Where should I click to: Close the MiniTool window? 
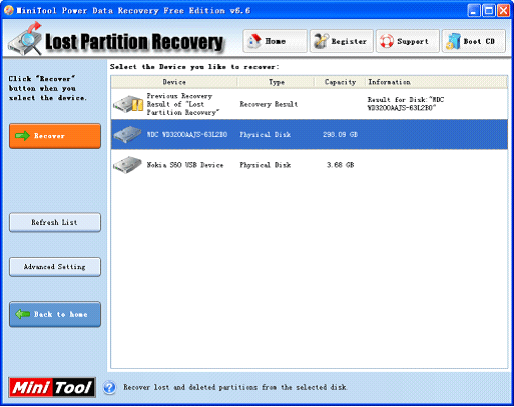pyautogui.click(x=504, y=11)
